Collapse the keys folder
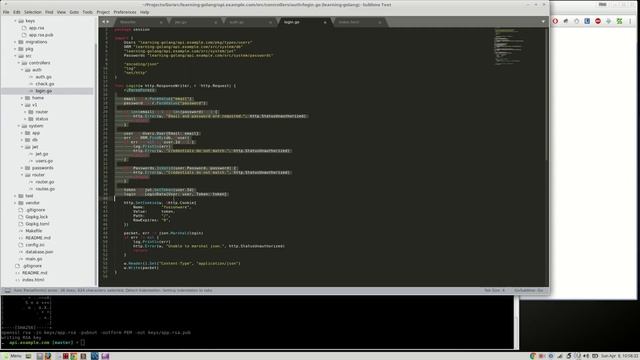This screenshot has height=360, width=640. click(x=16, y=21)
